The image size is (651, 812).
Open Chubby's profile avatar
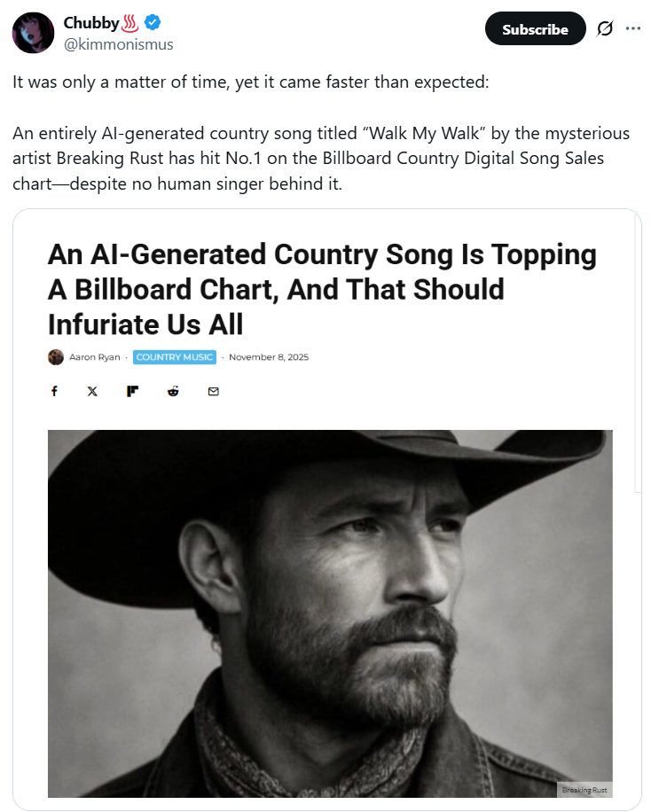pos(34,34)
